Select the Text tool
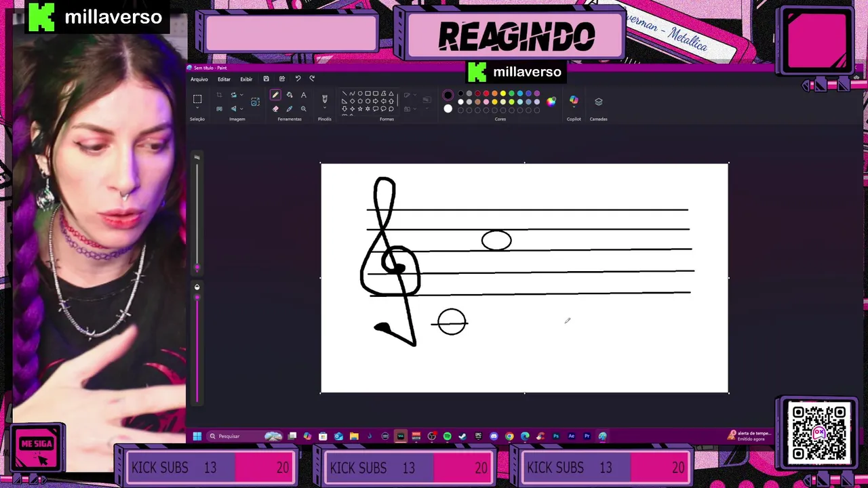 [x=303, y=95]
